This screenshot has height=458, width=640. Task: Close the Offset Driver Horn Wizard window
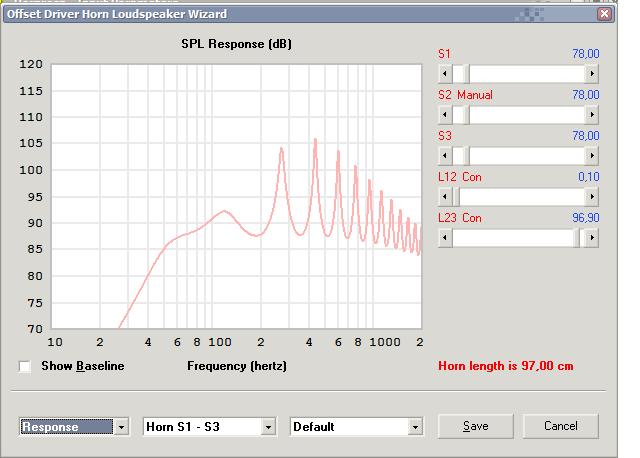(x=604, y=14)
